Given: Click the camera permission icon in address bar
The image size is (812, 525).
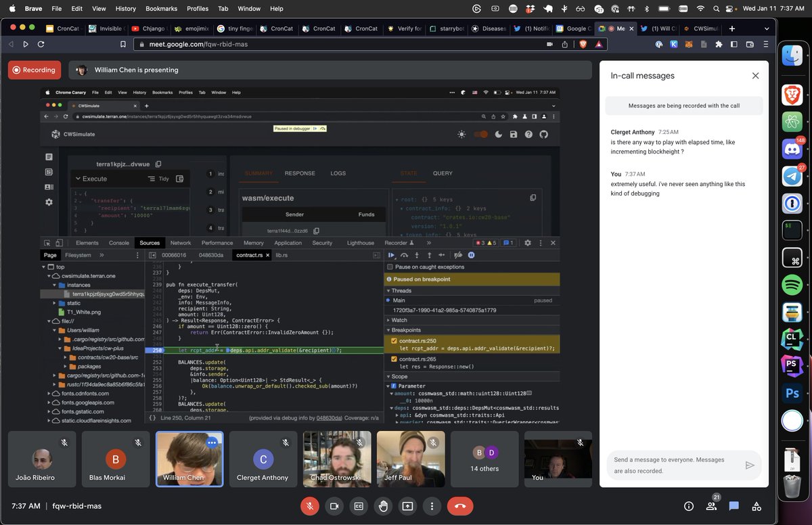Looking at the screenshot, I should point(549,44).
